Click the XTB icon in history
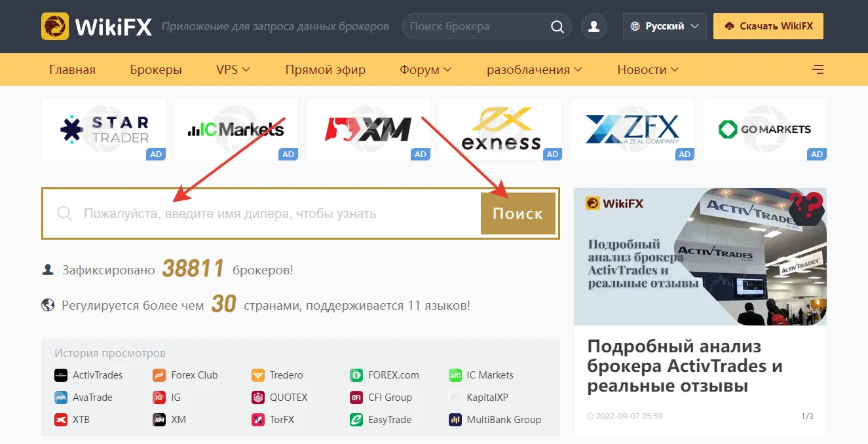The height and width of the screenshot is (444, 868). [x=61, y=420]
